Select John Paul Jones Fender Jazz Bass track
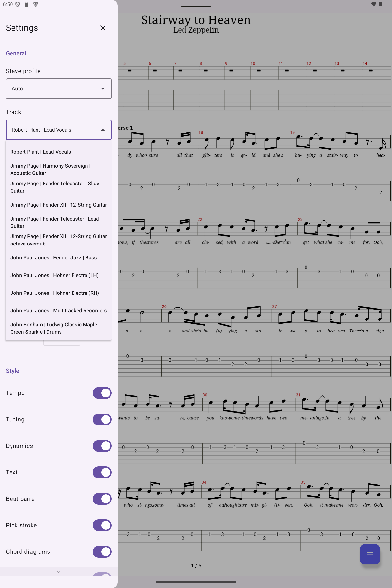The width and height of the screenshot is (392, 588). click(53, 257)
